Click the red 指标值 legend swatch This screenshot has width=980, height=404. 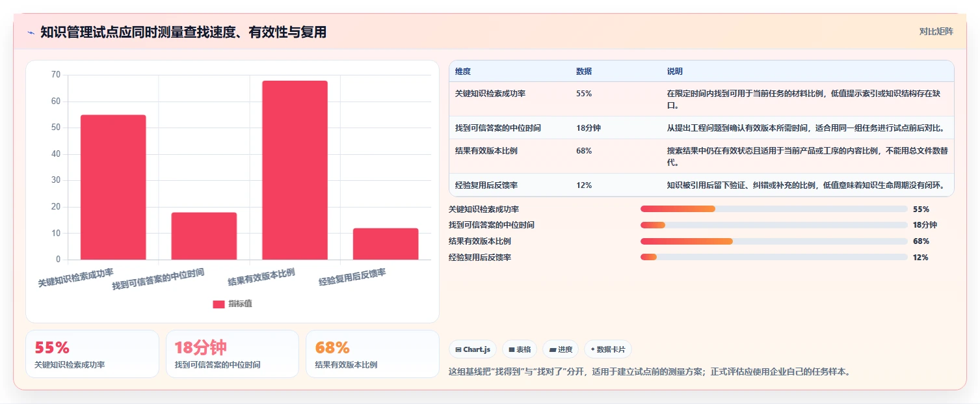(x=219, y=304)
